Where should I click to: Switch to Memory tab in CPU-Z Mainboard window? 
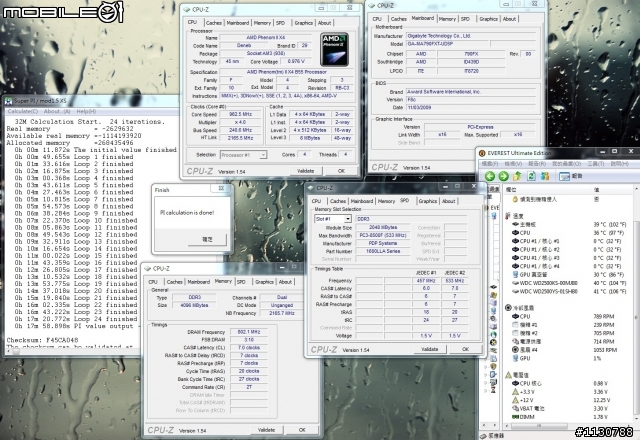coord(447,19)
